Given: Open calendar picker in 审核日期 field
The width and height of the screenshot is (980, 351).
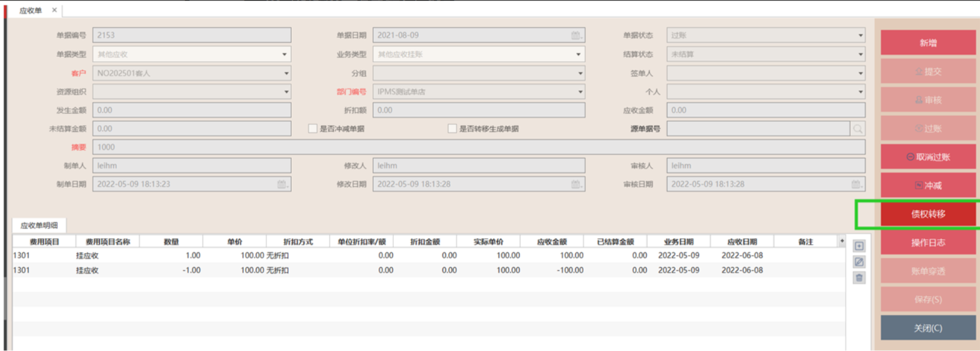Looking at the screenshot, I should 856,184.
